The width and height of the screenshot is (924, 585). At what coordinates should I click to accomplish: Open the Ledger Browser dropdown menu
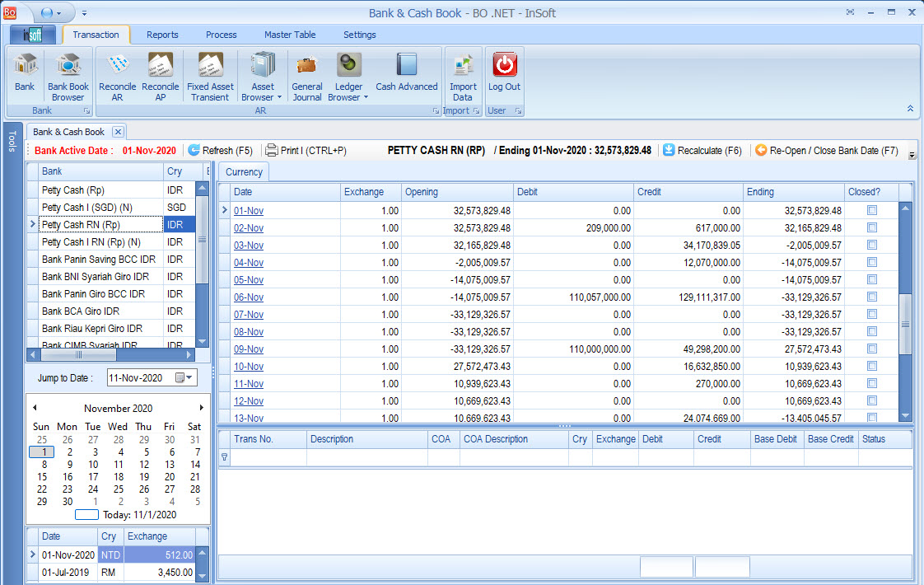[365, 97]
